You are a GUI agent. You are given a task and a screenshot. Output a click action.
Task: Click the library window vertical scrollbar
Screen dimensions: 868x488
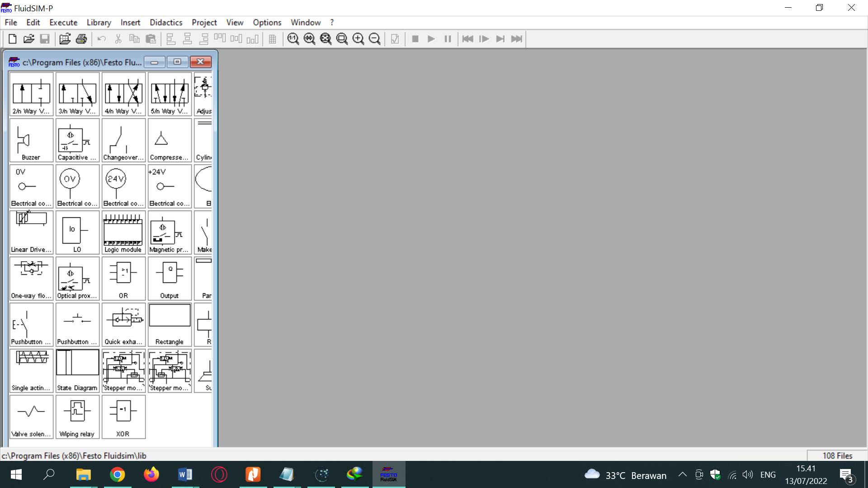pyautogui.click(x=215, y=258)
